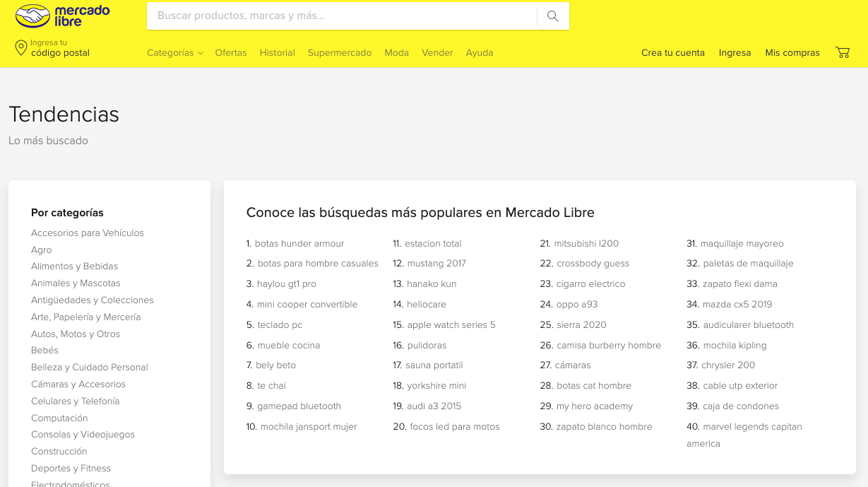Screen dimensions: 868x487
Task: Click trend 'heliocare'
Action: pos(427,305)
